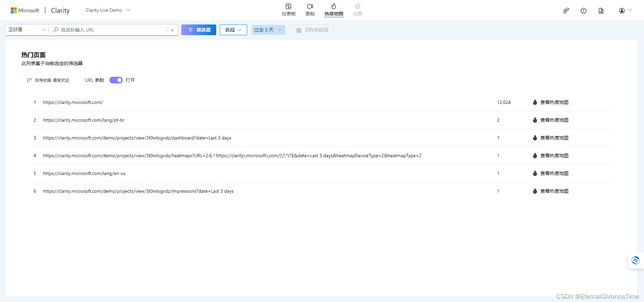Select URL https://clarity.microsoft.com/lang/pt-br
The image size is (644, 302).
(x=84, y=120)
